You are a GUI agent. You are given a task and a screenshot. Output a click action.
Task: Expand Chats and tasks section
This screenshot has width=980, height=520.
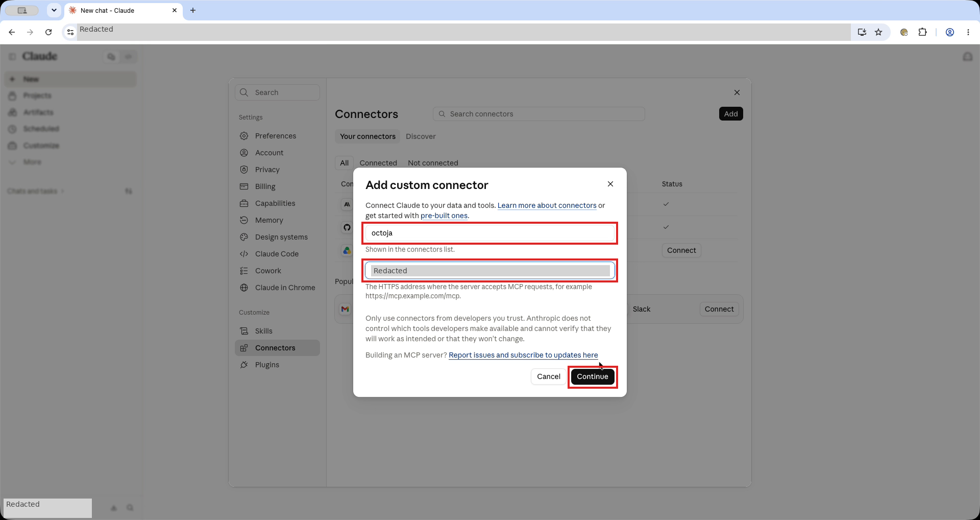(x=35, y=191)
